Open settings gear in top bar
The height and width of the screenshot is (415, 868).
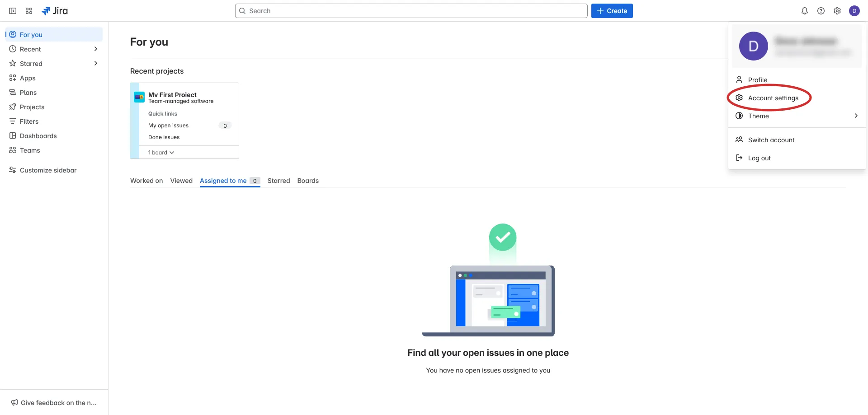click(x=837, y=11)
